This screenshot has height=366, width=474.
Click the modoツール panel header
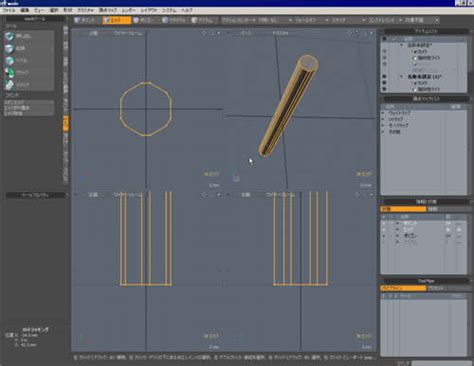click(x=35, y=19)
